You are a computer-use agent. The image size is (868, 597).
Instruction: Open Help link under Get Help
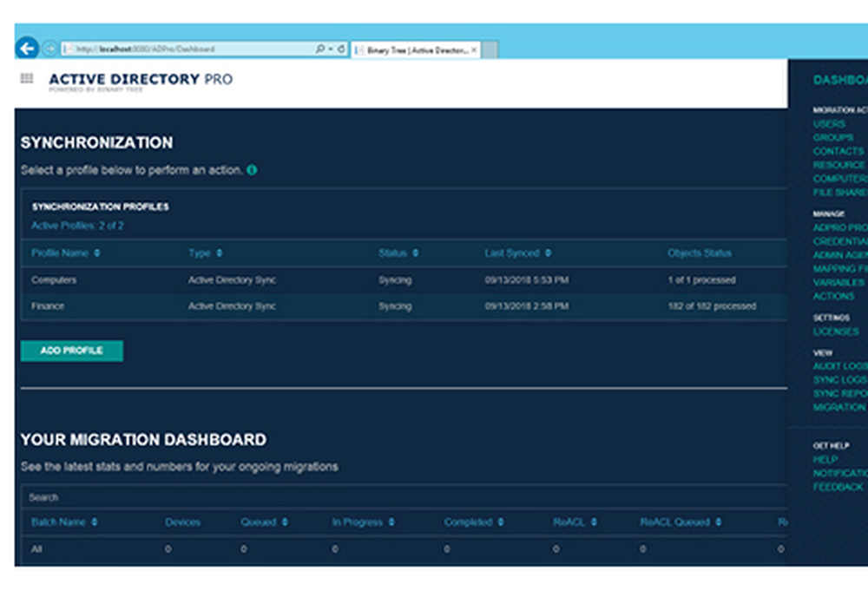pos(825,459)
